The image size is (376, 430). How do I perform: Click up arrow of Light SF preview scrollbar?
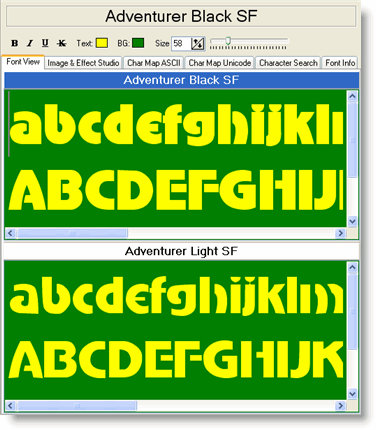(x=352, y=267)
